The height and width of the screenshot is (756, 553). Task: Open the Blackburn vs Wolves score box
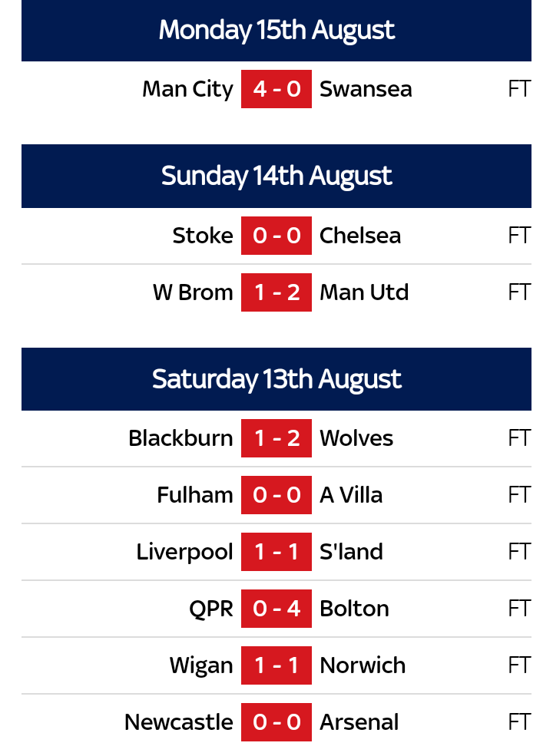tap(276, 438)
